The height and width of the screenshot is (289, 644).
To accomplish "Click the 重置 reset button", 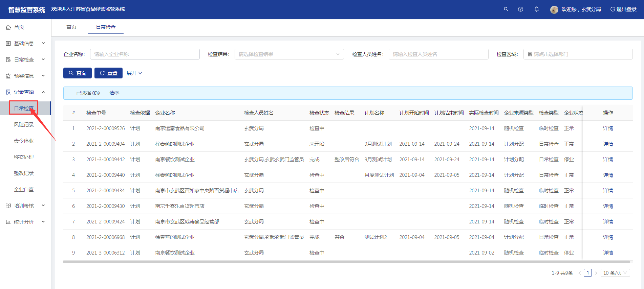I will pos(108,73).
